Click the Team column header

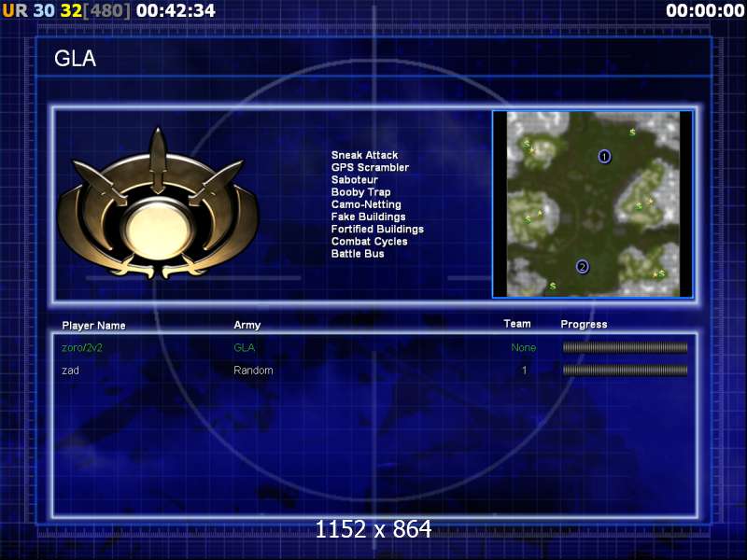[517, 324]
